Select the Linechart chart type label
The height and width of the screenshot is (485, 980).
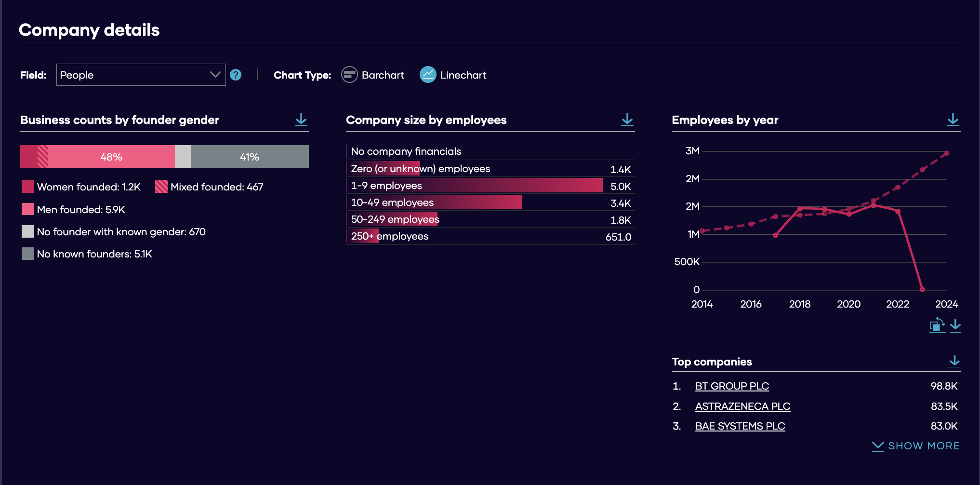463,75
